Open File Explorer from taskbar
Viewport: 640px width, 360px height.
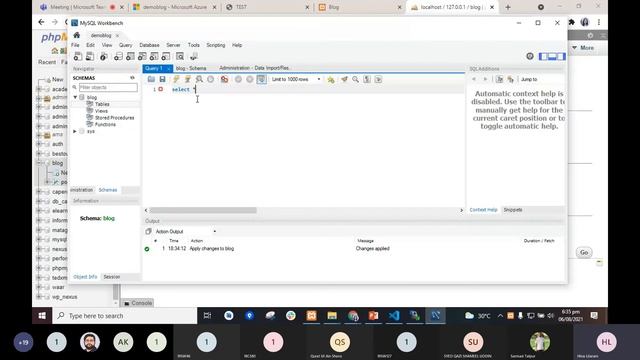click(332, 316)
